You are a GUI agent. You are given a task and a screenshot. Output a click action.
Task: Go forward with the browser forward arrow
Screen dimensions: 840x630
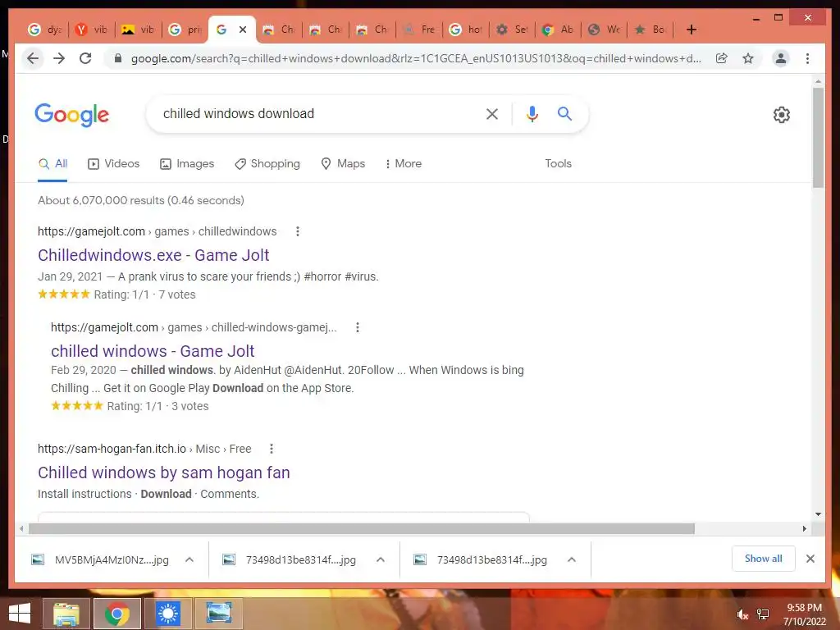point(59,58)
